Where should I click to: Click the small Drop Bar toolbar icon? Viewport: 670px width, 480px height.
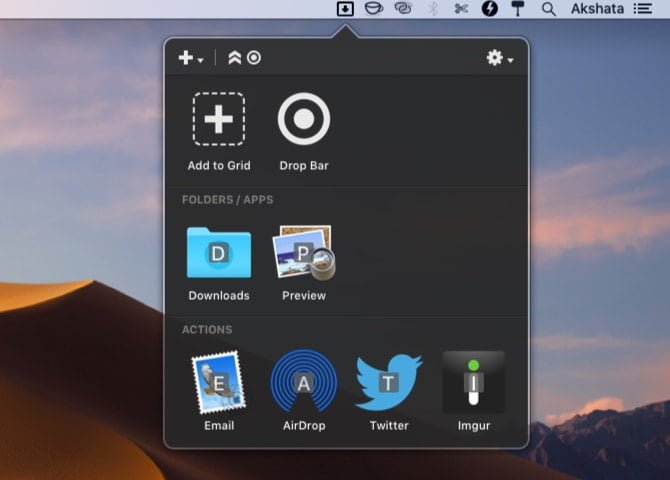(x=254, y=57)
